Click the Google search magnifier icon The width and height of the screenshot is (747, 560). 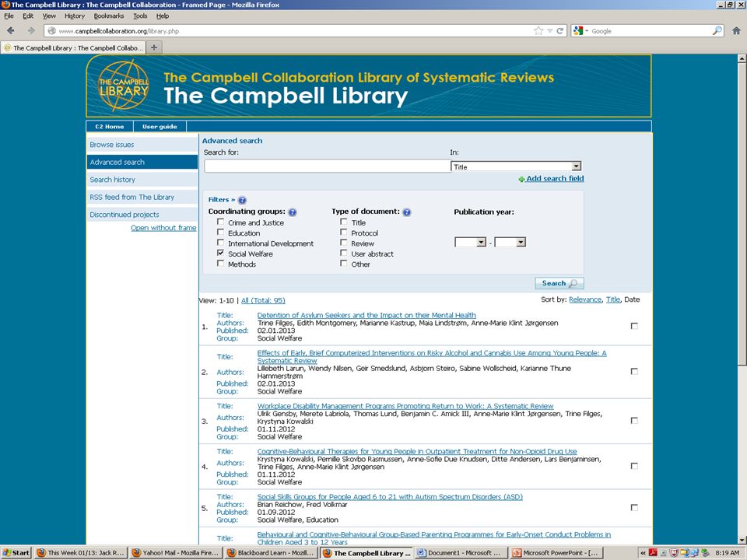click(x=717, y=31)
